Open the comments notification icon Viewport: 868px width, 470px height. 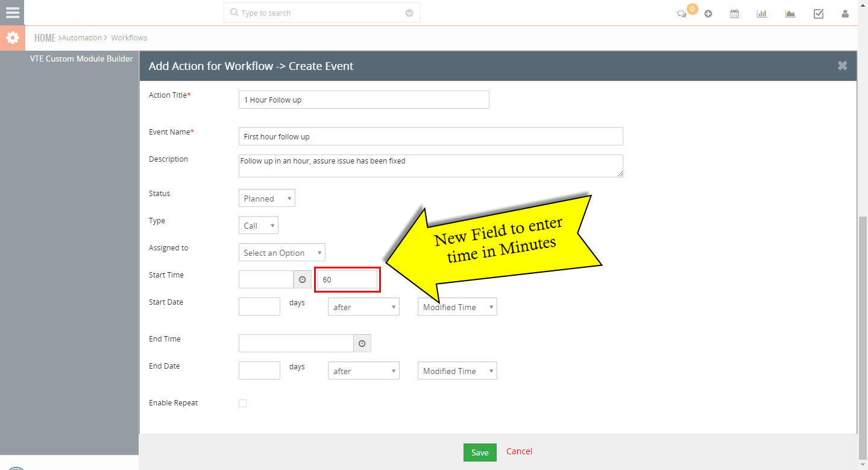tap(682, 14)
